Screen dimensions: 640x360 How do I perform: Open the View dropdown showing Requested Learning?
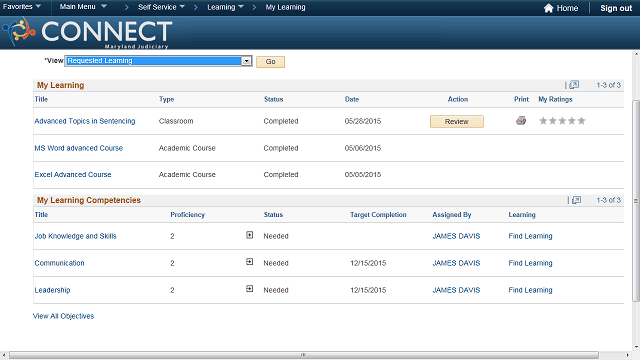point(158,61)
